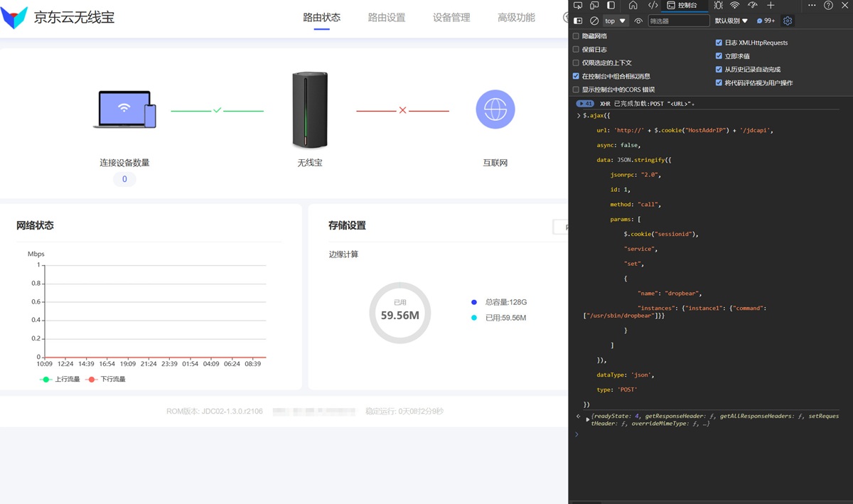The width and height of the screenshot is (853, 504).
Task: Uncheck Autocomplete from history (从历史记录自动完成)
Action: tap(719, 70)
